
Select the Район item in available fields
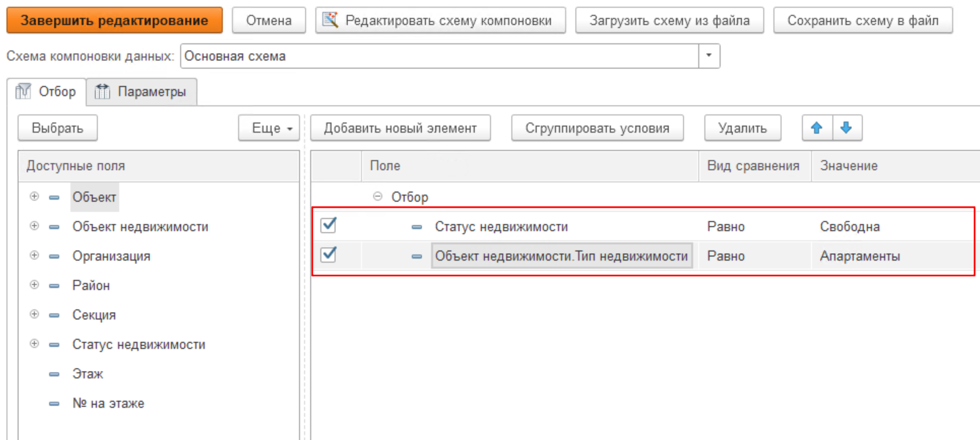[x=91, y=286]
